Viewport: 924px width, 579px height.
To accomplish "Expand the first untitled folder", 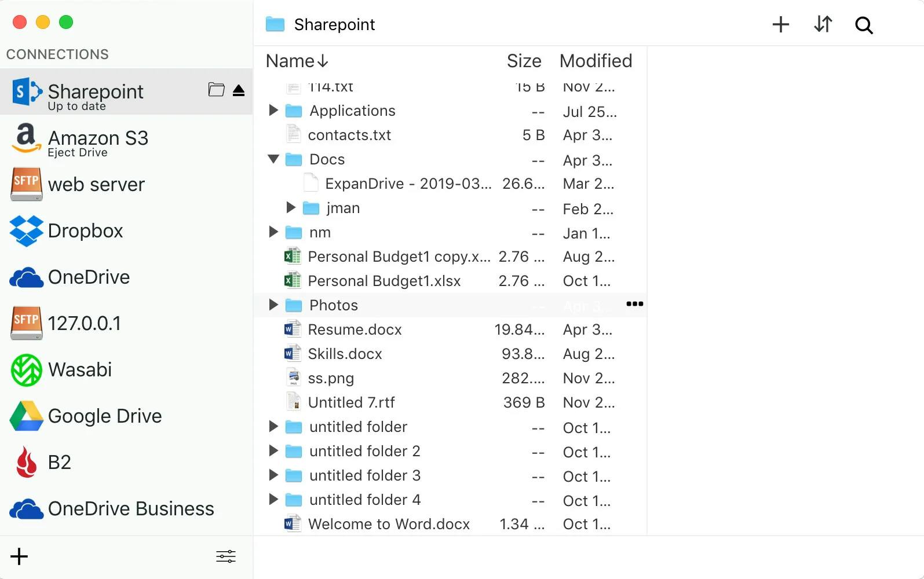I will (273, 426).
